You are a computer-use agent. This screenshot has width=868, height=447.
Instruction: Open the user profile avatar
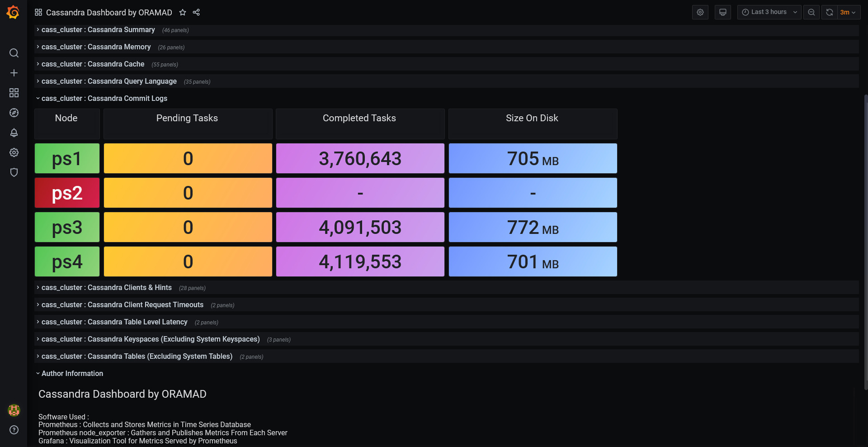click(x=14, y=410)
